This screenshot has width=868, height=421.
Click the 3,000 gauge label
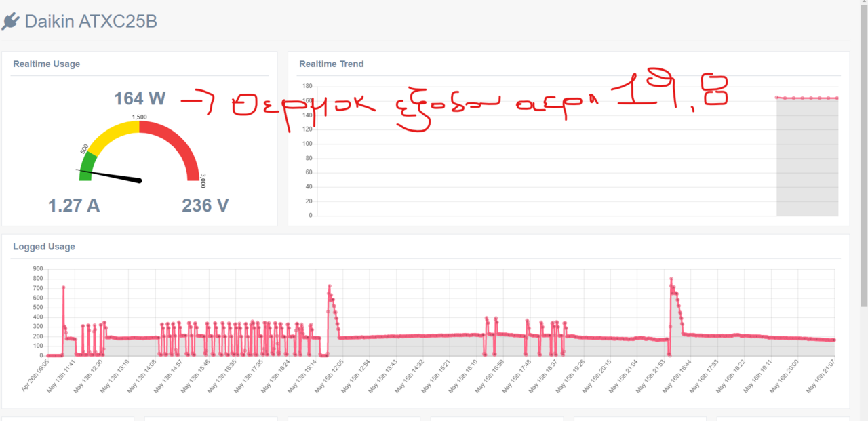pyautogui.click(x=203, y=180)
